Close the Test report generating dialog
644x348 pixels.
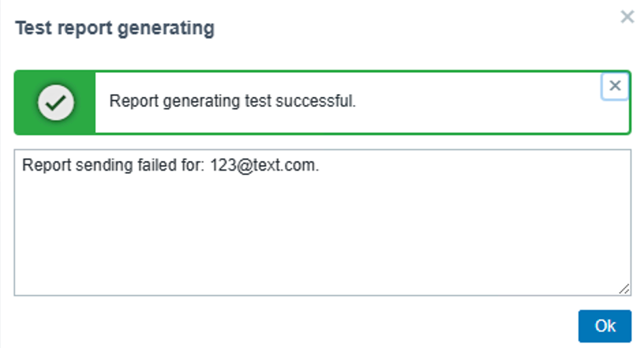click(x=627, y=17)
